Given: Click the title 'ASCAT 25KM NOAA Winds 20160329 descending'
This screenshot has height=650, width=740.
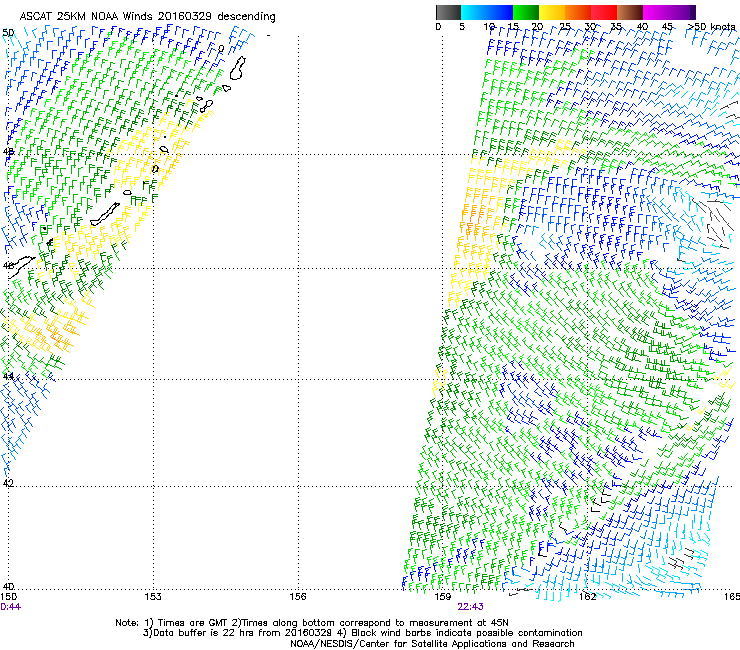Looking at the screenshot, I should point(147,17).
